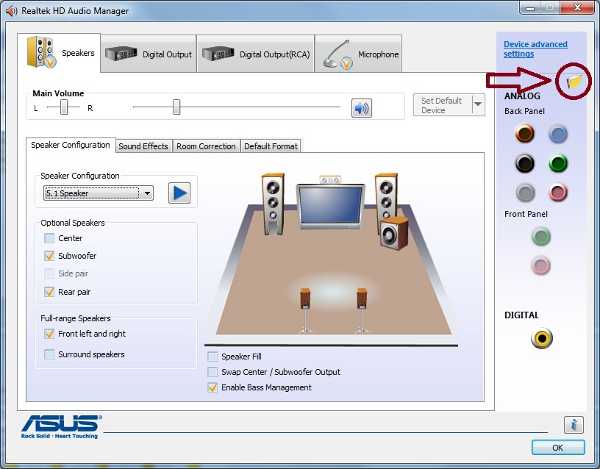Click the green back panel jack

pos(558,163)
